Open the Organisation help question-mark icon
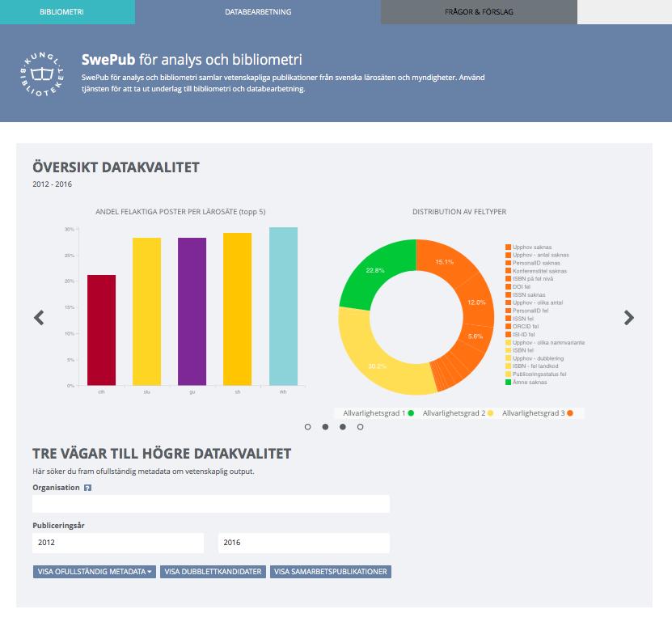The image size is (672, 626). point(87,488)
